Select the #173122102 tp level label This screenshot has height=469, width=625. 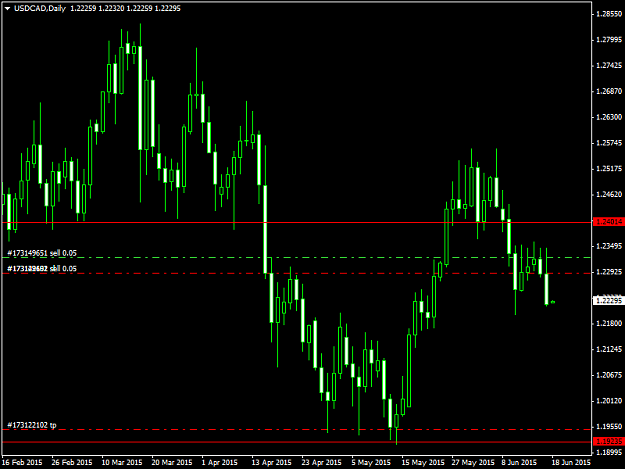[32, 425]
